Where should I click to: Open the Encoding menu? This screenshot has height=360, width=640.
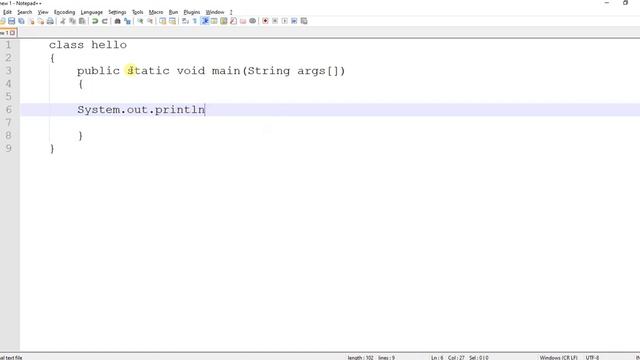click(64, 12)
